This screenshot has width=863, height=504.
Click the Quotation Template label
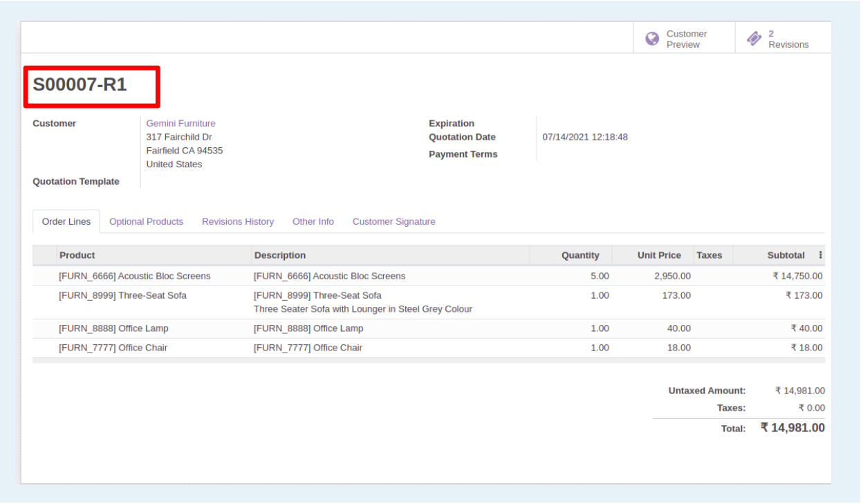[76, 181]
